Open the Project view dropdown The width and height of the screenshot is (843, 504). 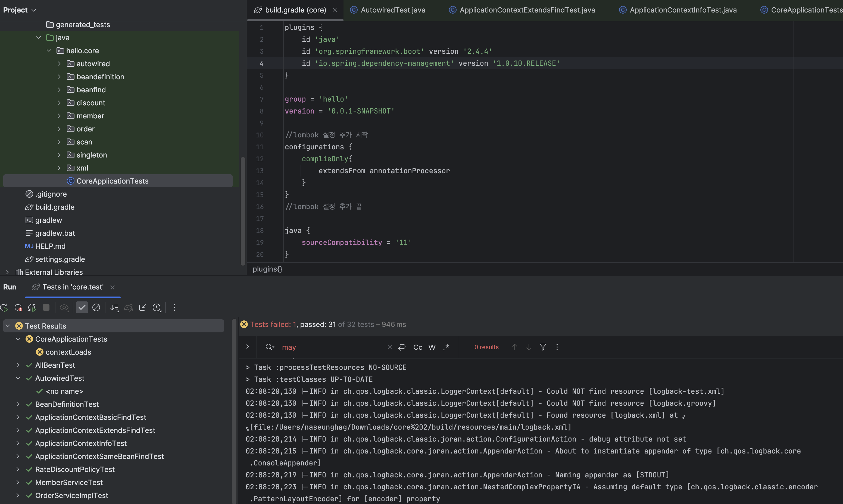19,10
